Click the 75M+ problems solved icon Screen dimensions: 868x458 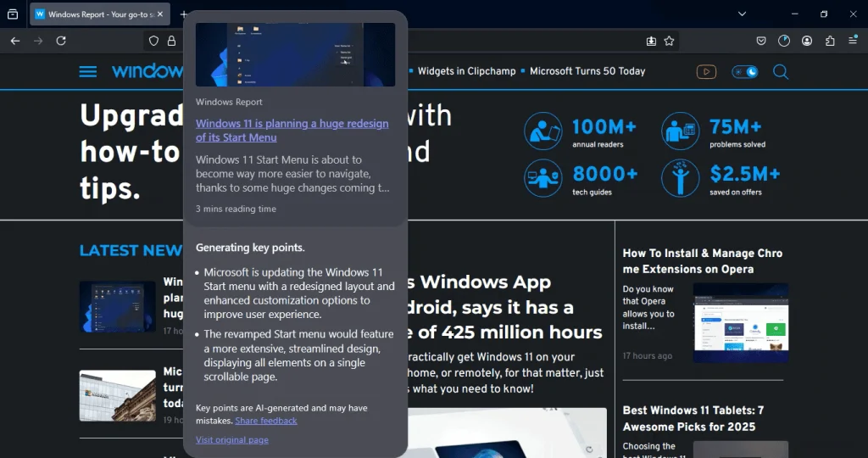[681, 131]
